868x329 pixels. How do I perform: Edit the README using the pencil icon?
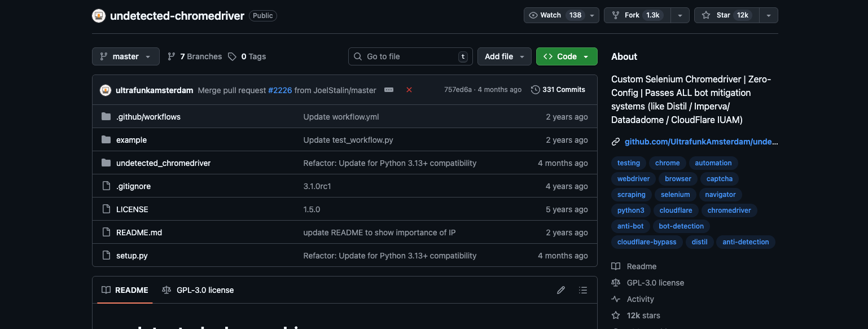pos(560,289)
